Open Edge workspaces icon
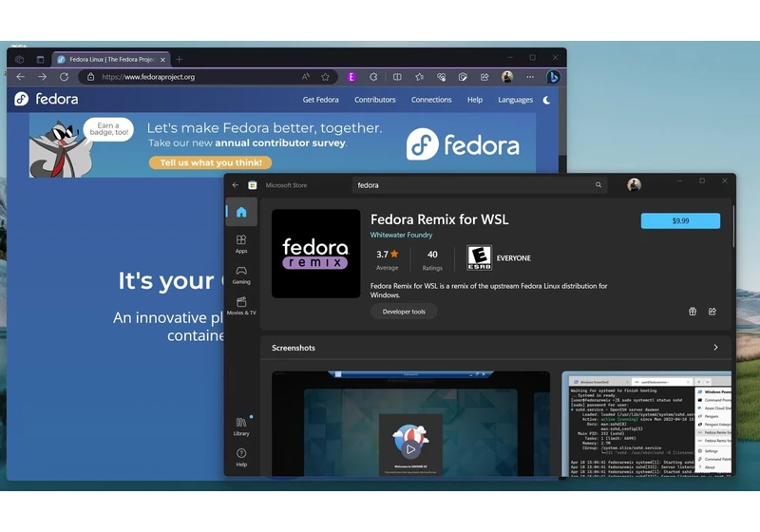Image resolution: width=760 pixels, height=532 pixels. (x=19, y=59)
